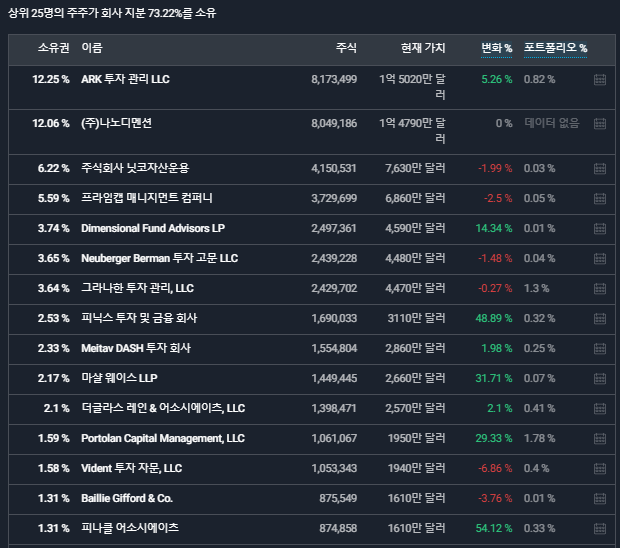Open calendar icon in Portolan Capital Management row
620x548 pixels.
coord(600,438)
